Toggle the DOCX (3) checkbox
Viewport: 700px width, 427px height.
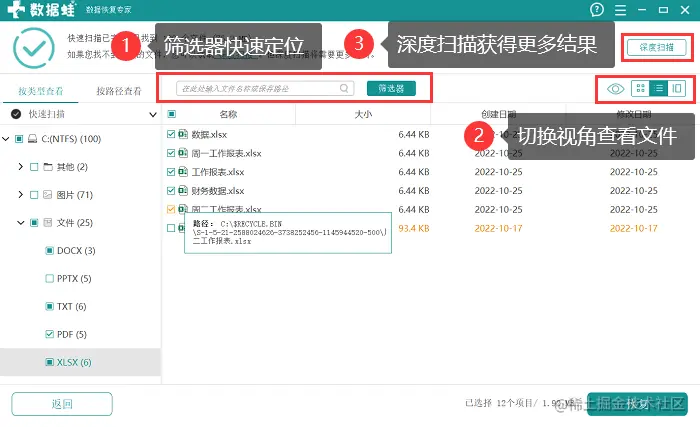(x=50, y=251)
